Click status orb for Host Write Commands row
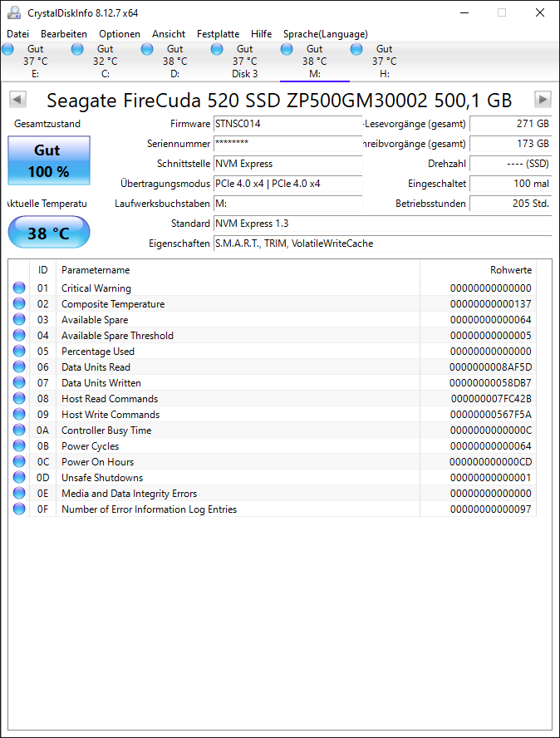The height and width of the screenshot is (738, 560). (x=19, y=414)
